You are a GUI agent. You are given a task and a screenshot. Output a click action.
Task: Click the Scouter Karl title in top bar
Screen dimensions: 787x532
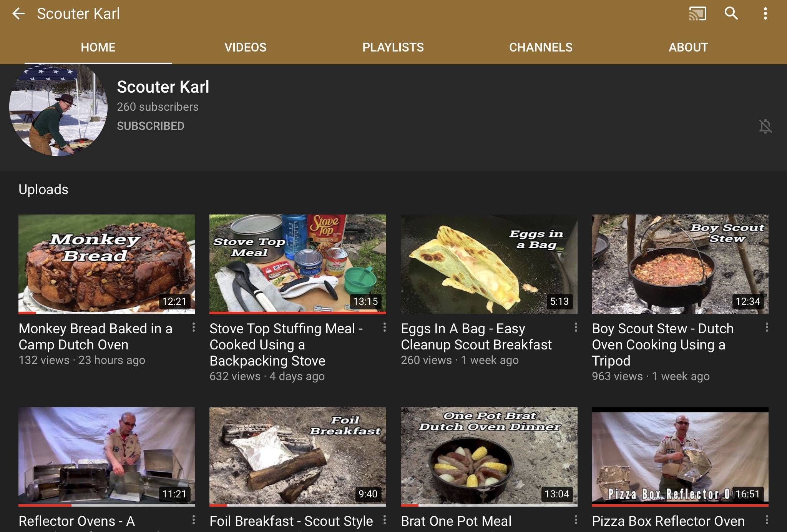click(x=78, y=14)
